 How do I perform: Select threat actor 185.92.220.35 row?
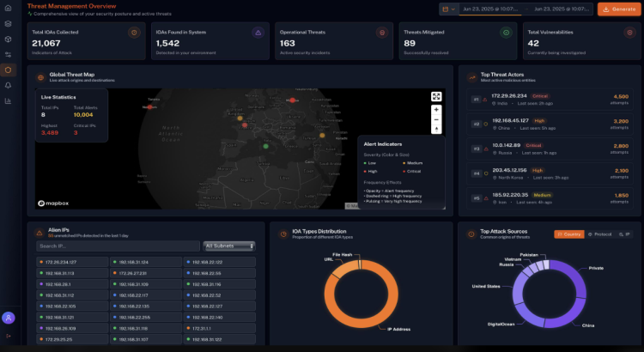coord(550,198)
